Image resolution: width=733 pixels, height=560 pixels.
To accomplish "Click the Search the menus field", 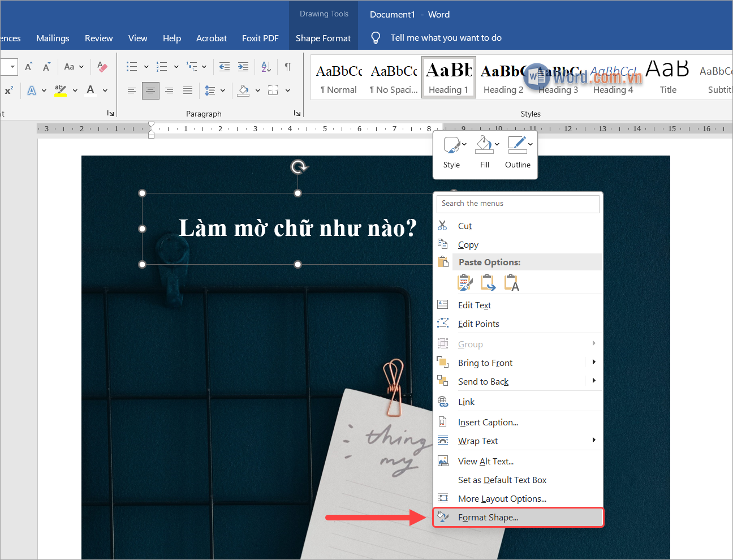I will 518,204.
